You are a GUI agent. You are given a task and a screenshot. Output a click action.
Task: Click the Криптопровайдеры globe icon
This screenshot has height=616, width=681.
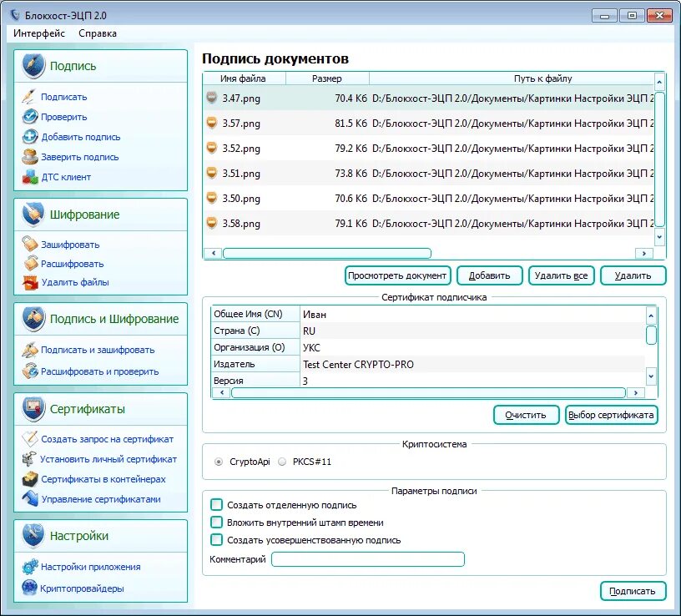30,588
